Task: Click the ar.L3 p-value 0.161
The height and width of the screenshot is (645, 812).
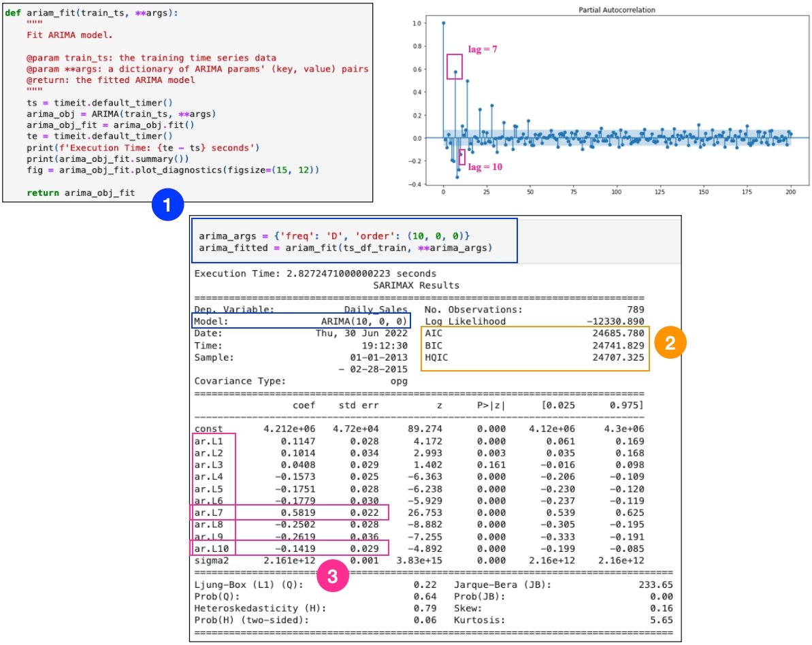Action: [x=491, y=464]
